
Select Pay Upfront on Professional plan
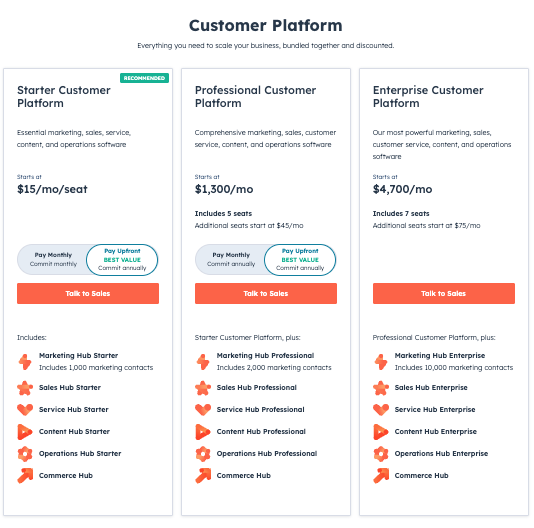tap(300, 260)
